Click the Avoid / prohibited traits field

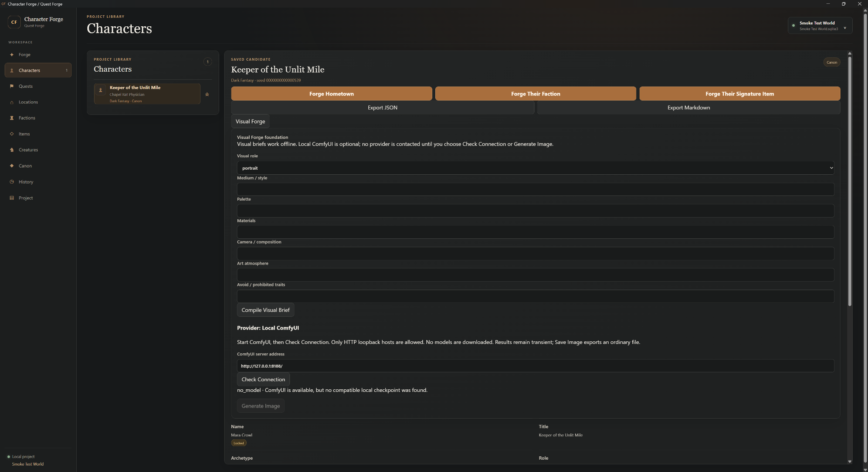point(535,296)
